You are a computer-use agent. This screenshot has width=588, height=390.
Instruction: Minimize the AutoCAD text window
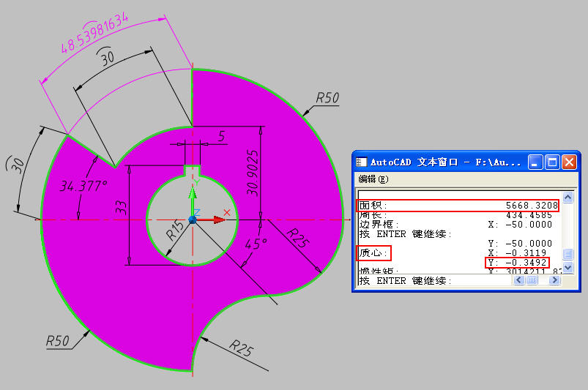click(535, 162)
